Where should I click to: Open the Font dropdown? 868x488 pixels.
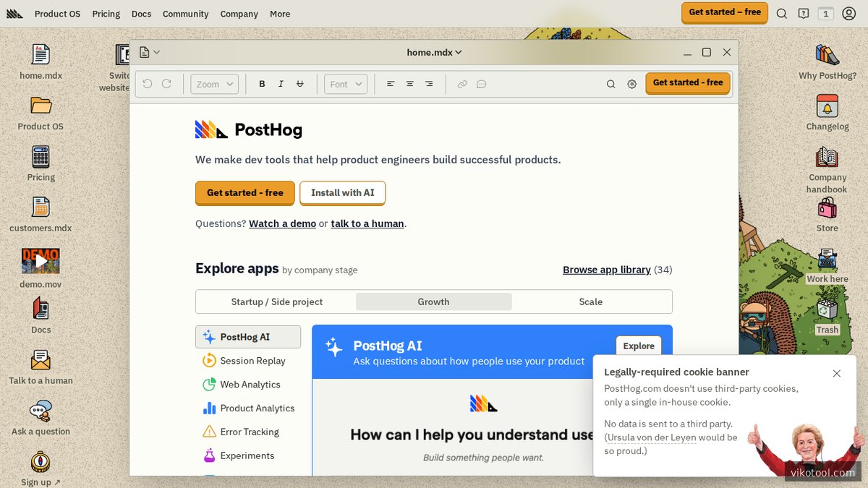(x=345, y=83)
